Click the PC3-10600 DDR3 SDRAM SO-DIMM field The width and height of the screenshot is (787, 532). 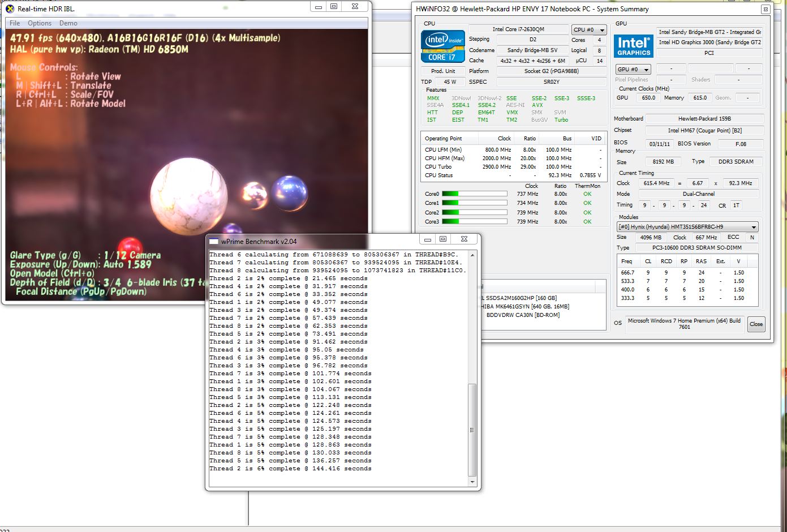pyautogui.click(x=698, y=247)
